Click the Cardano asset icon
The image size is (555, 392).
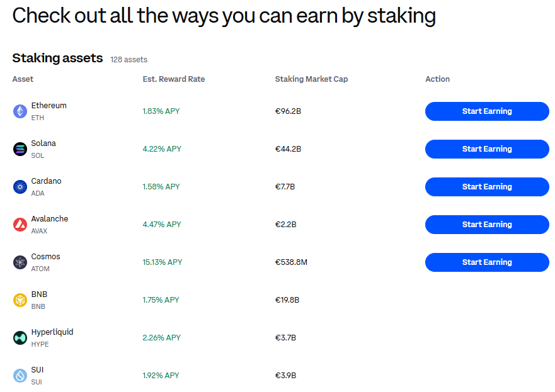coord(20,186)
